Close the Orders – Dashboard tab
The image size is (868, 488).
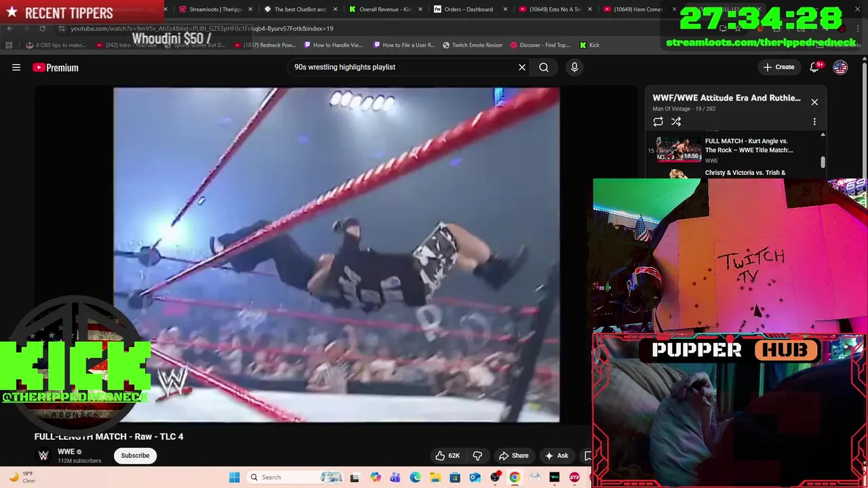tap(506, 9)
